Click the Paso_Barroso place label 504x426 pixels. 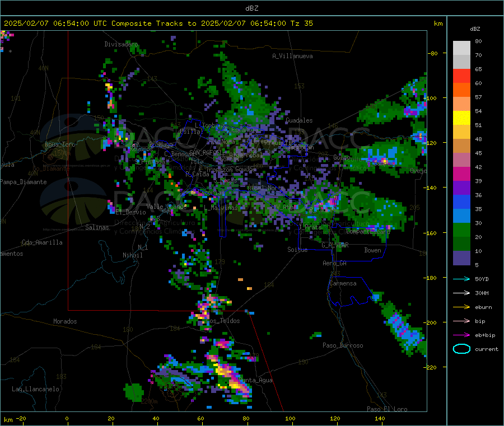click(343, 345)
